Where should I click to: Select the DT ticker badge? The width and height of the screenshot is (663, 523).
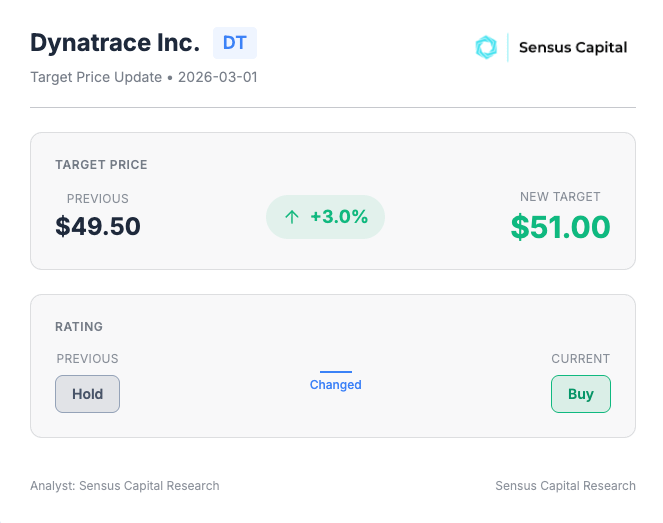click(x=235, y=43)
